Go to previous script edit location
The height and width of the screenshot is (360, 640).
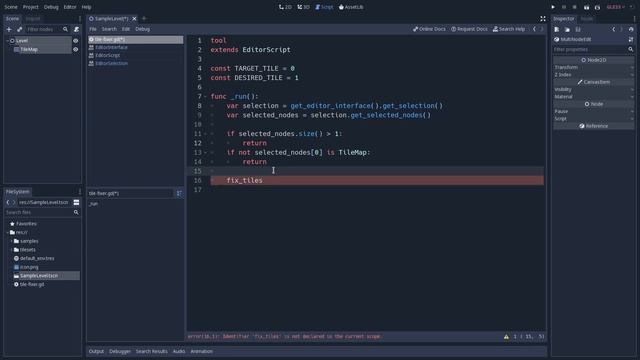pos(534,29)
